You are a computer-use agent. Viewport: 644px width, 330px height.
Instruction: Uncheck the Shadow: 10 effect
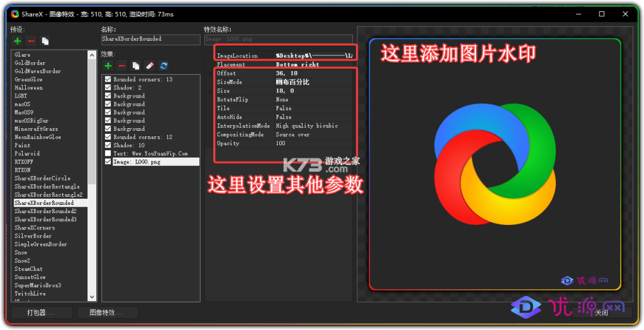pos(108,145)
